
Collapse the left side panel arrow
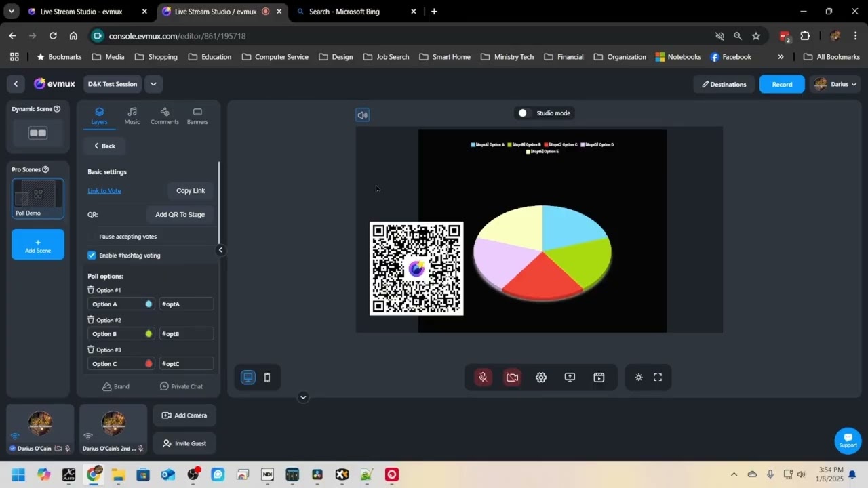click(220, 250)
